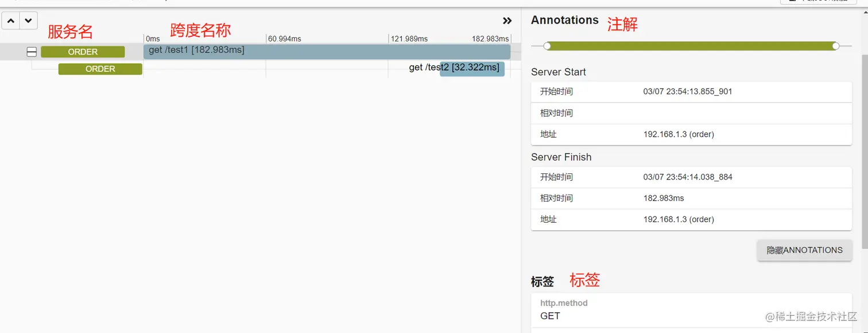Select the get /test2 span bar
The width and height of the screenshot is (868, 333).
point(472,68)
